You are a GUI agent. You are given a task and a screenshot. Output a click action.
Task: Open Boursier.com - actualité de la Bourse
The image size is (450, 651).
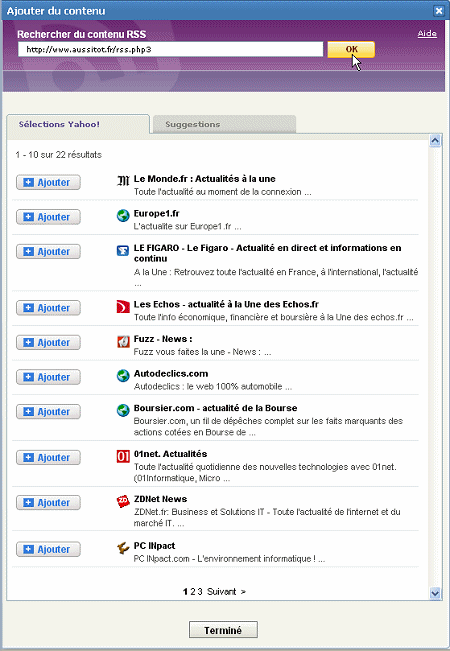pos(215,408)
